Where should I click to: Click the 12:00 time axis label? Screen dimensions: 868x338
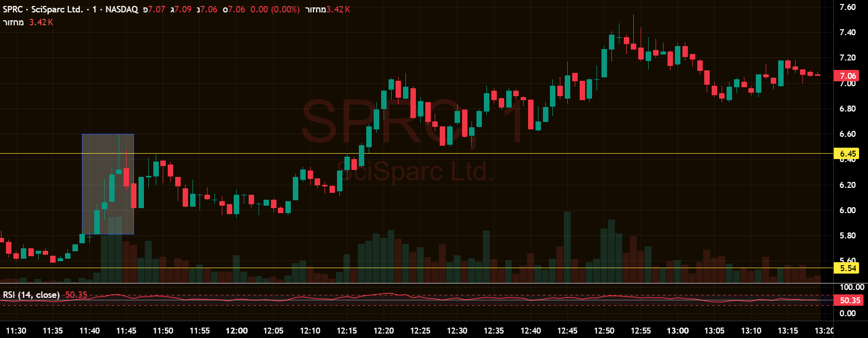[237, 331]
